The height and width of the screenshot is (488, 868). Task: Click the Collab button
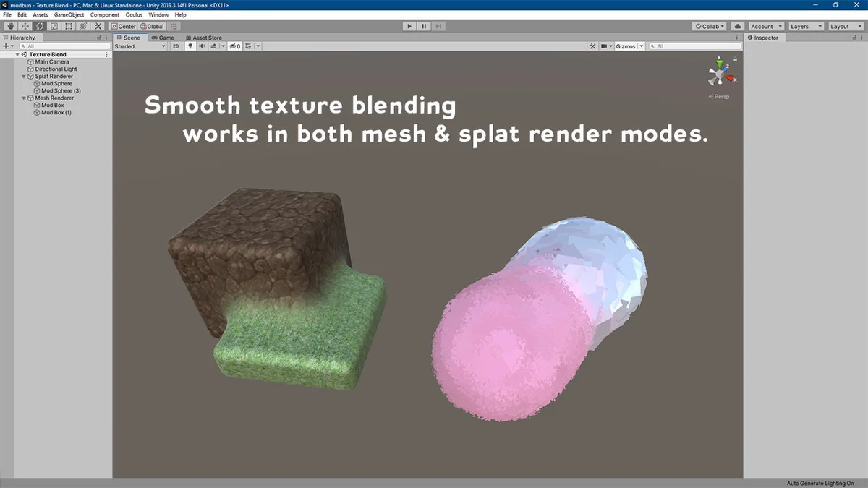710,26
